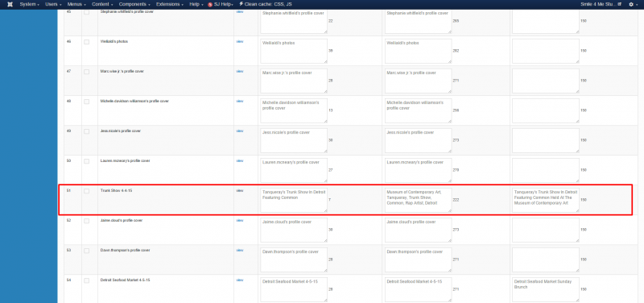Click the lightning bolt Clean cache icon

[241, 4]
